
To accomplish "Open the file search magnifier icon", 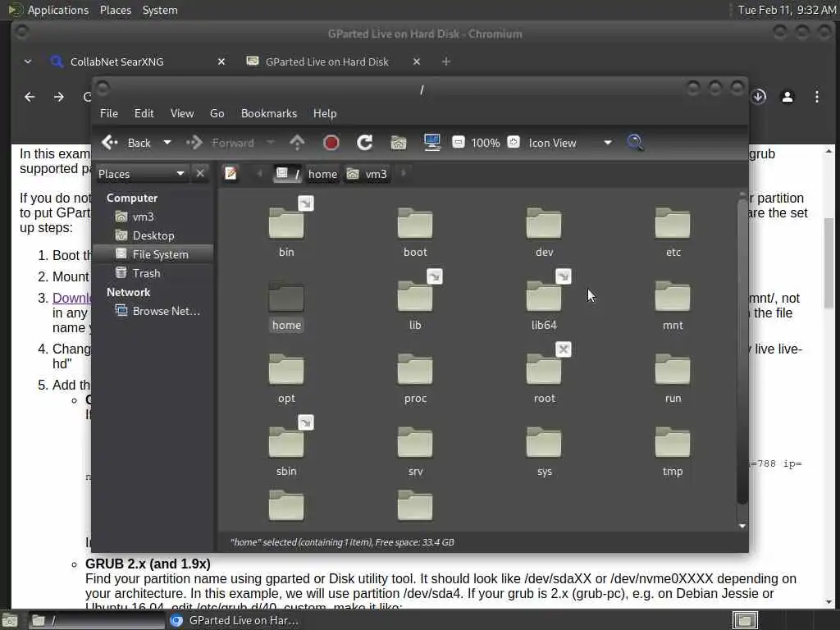I will coord(635,143).
